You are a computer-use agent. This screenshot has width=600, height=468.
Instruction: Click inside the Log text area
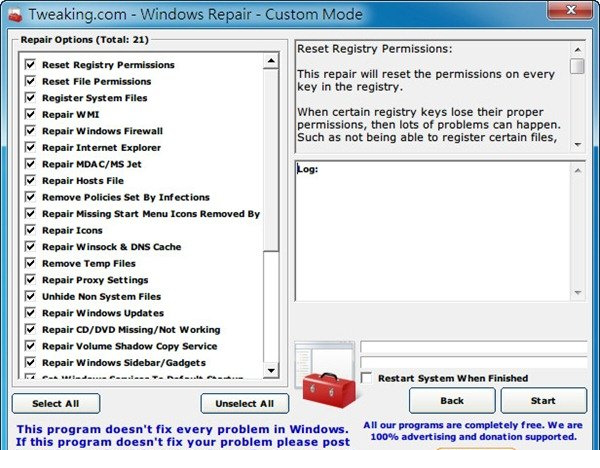click(433, 231)
